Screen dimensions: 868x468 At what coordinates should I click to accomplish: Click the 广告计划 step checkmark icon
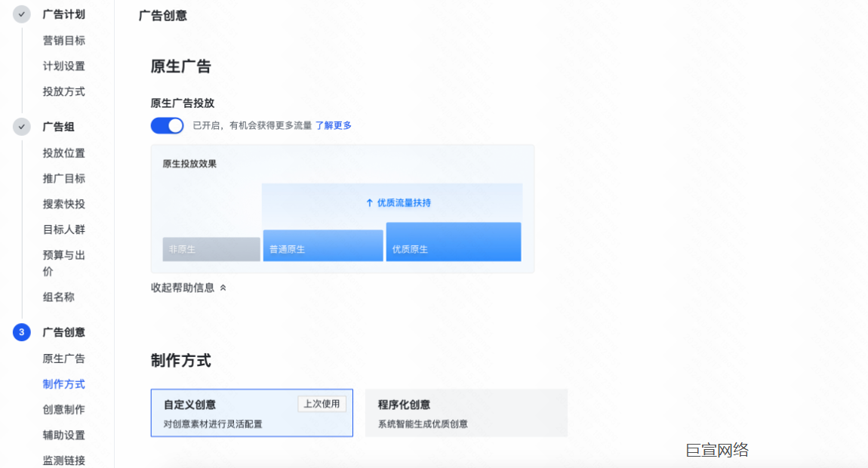pyautogui.click(x=22, y=14)
